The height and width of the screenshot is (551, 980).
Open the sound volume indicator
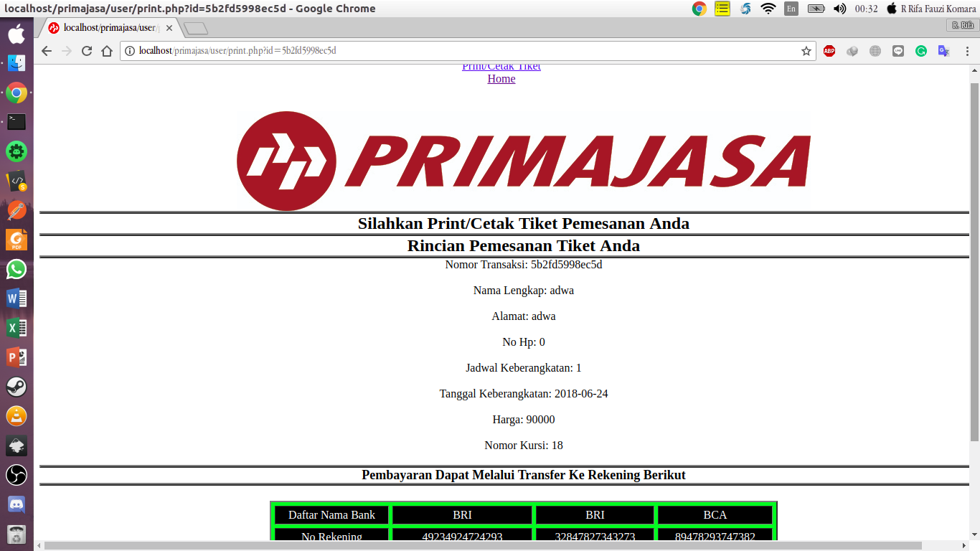(839, 9)
